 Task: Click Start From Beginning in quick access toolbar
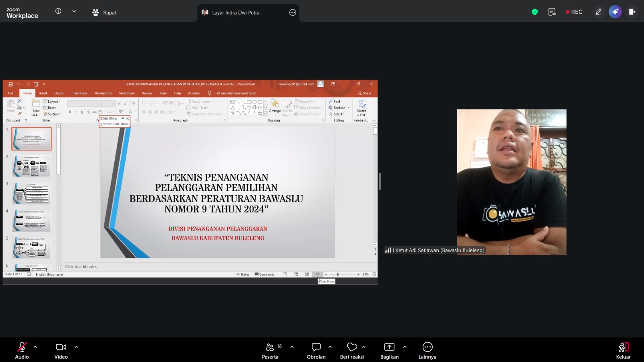pos(36,84)
